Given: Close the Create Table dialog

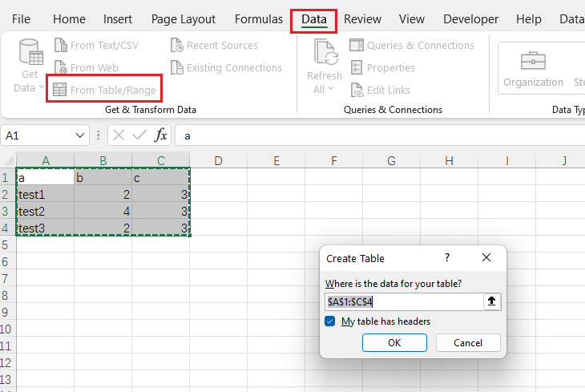Looking at the screenshot, I should pos(486,257).
